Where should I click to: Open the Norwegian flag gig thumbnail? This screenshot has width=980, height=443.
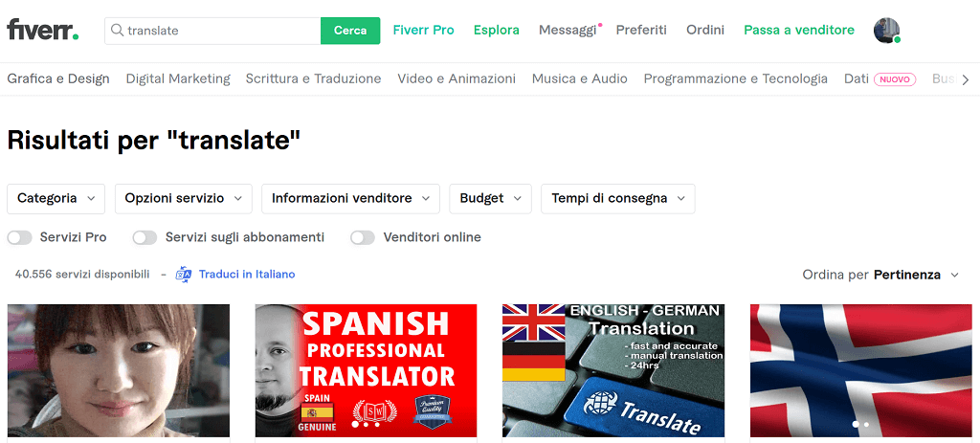coord(860,370)
